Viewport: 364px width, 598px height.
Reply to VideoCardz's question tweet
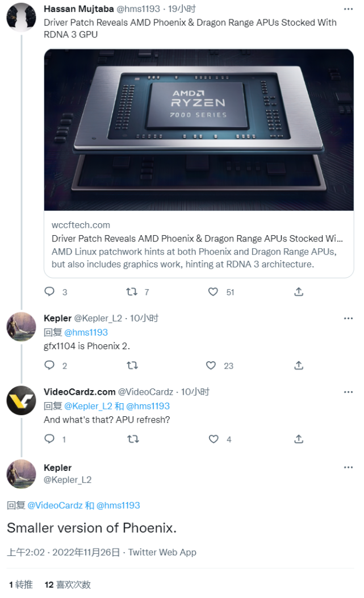pyautogui.click(x=48, y=438)
